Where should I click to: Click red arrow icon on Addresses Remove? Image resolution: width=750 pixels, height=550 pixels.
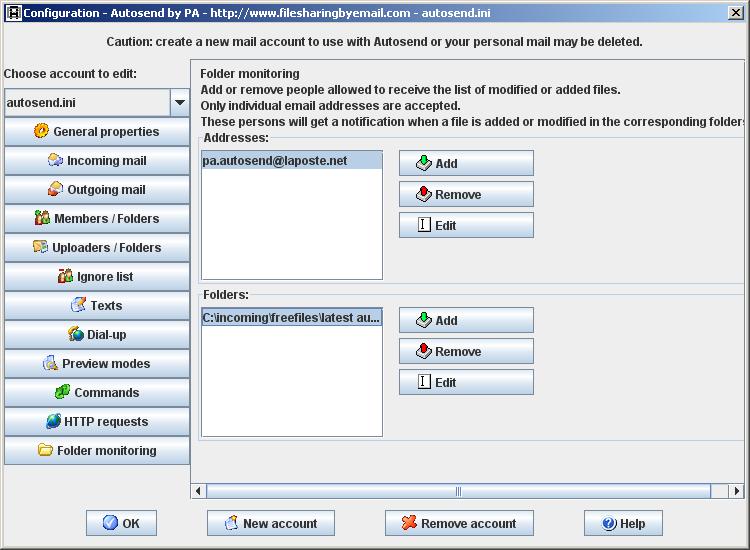pyautogui.click(x=424, y=194)
